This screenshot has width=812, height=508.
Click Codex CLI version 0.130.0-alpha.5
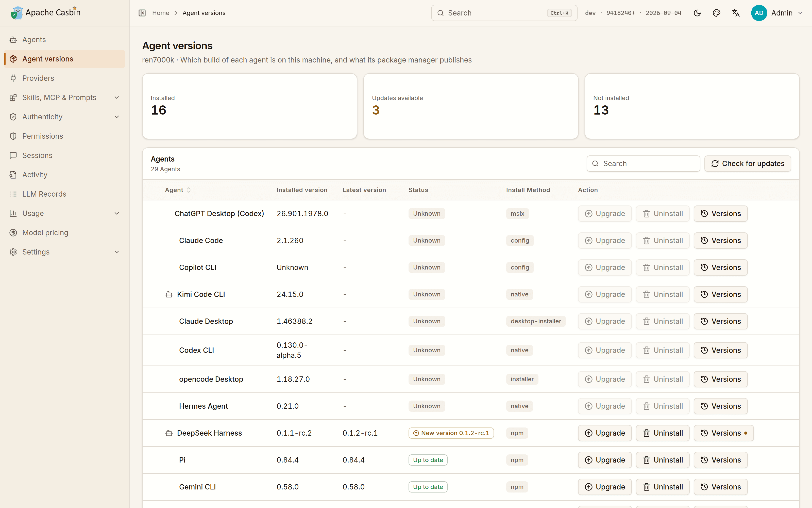(292, 350)
